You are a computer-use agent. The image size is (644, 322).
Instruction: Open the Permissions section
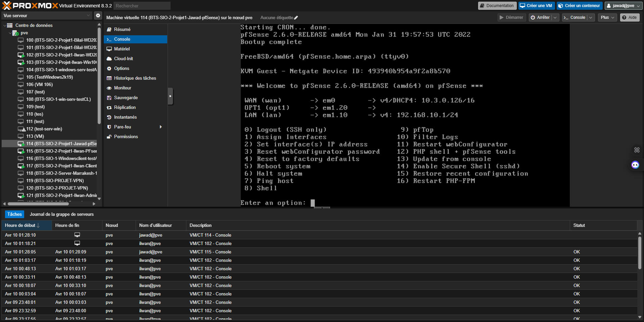click(126, 137)
